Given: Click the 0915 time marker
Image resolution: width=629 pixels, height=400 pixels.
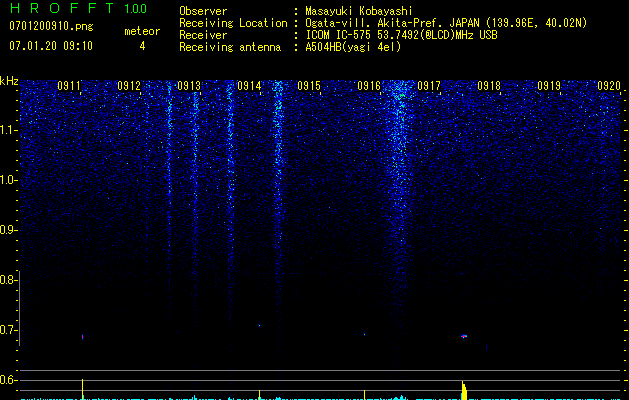Looking at the screenshot, I should 309,86.
